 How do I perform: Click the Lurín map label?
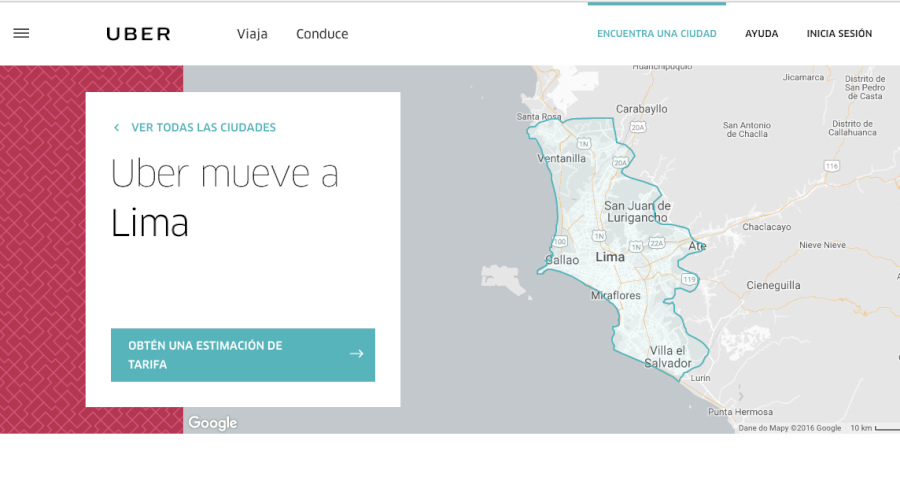click(700, 378)
